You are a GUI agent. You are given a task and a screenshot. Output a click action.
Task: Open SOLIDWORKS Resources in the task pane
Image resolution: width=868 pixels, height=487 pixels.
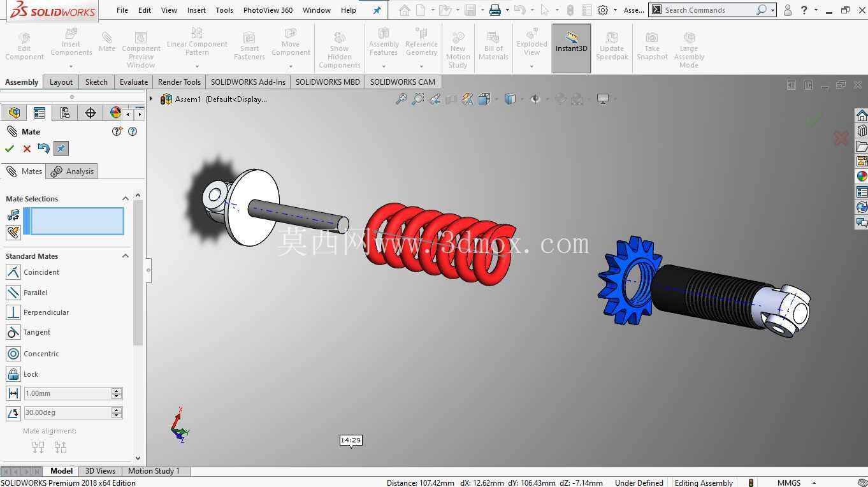(x=862, y=115)
